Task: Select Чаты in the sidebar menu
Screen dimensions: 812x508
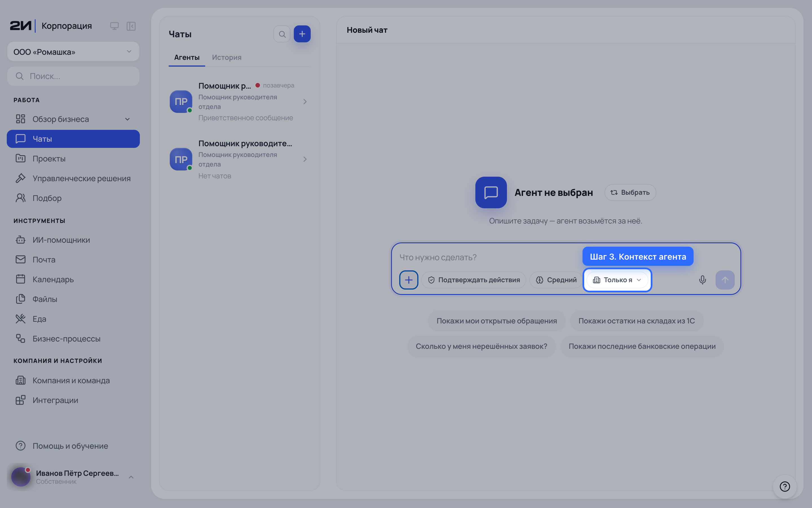Action: click(x=73, y=139)
